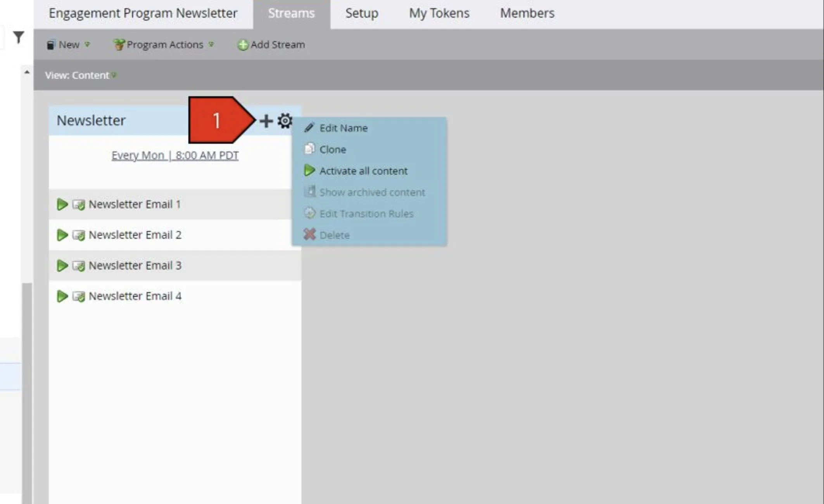Click the New document icon in toolbar
The width and height of the screenshot is (824, 504).
click(51, 45)
